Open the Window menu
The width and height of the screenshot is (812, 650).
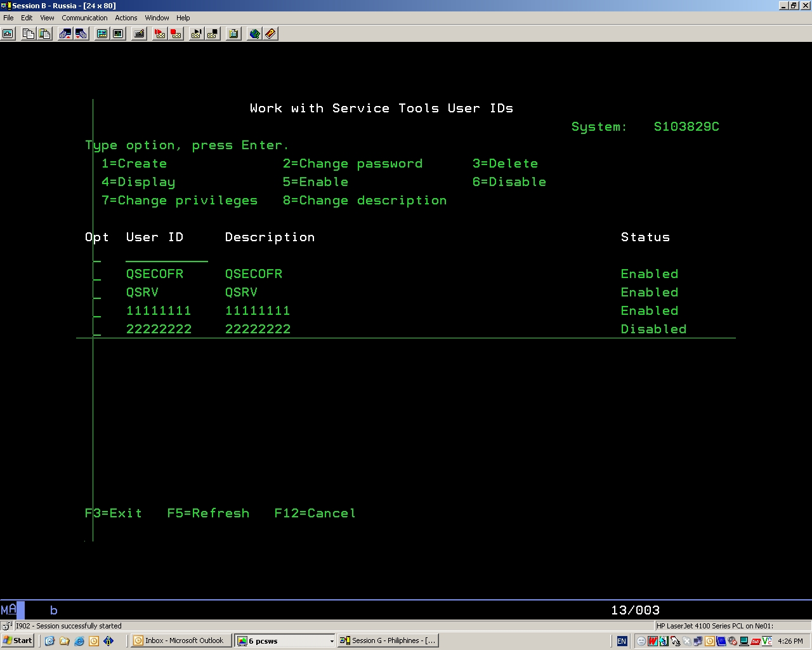click(x=157, y=18)
